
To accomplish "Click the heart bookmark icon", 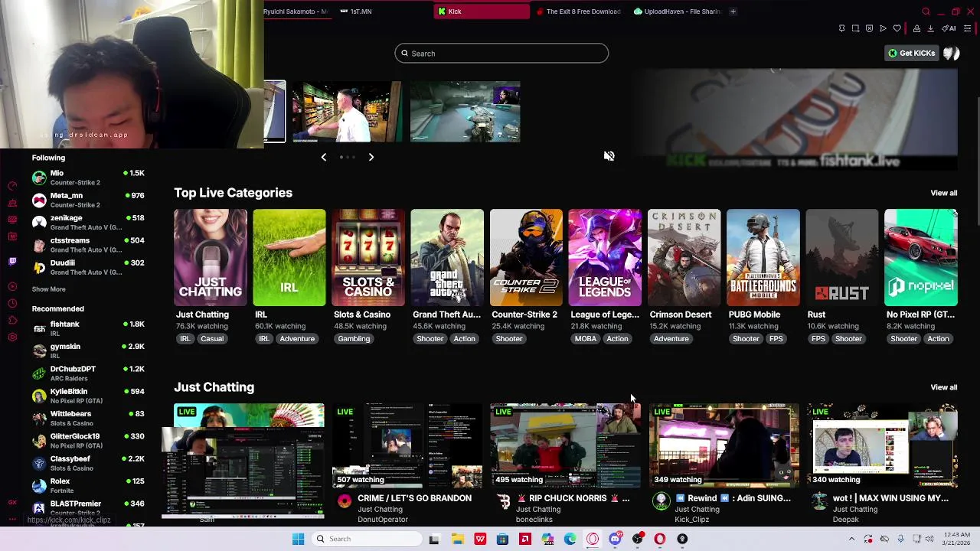I will pos(897,28).
